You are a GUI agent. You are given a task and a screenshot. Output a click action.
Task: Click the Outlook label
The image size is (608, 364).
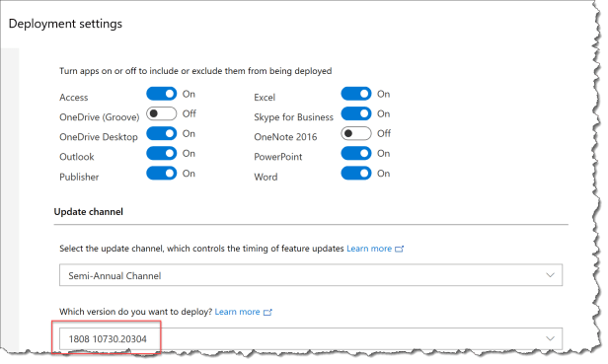coord(77,157)
